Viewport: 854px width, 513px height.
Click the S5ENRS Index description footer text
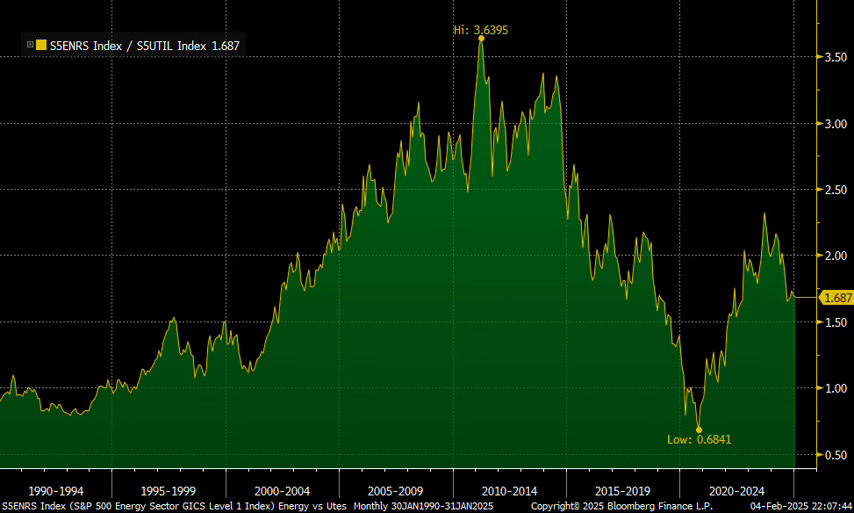click(x=174, y=506)
